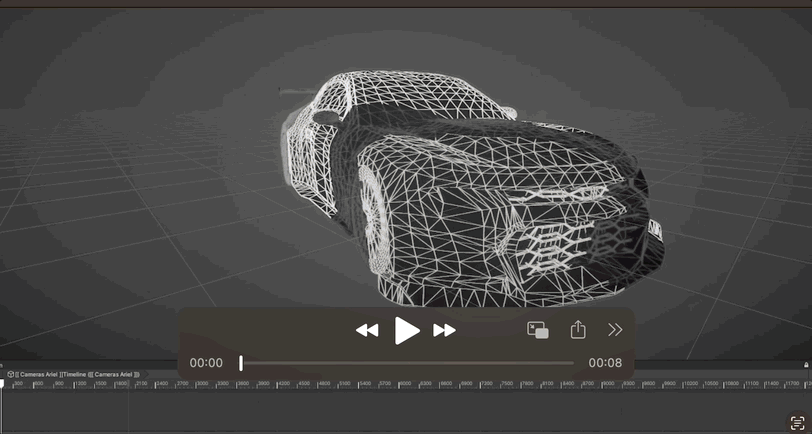Seek to the middle of progress bar

(x=407, y=363)
